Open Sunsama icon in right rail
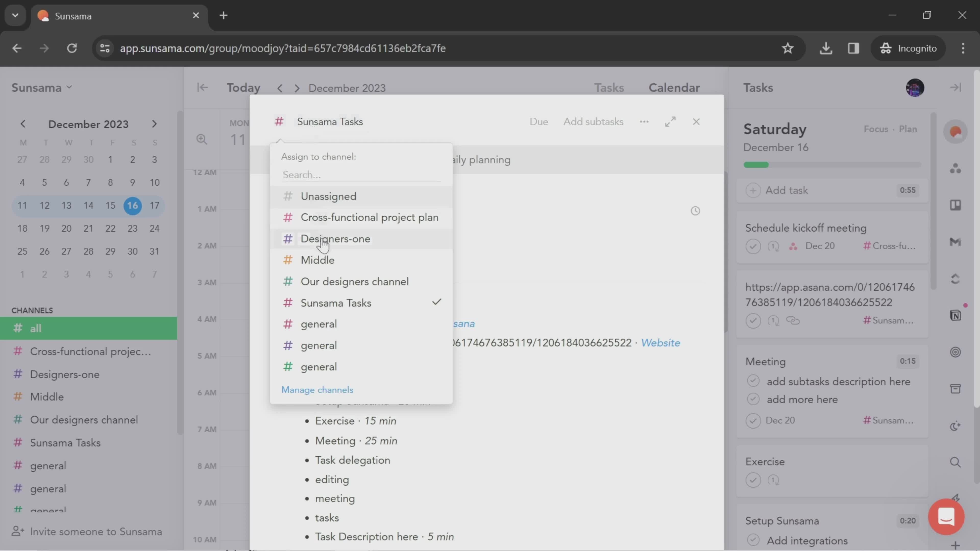Screen dimensions: 980x551 coord(955,132)
